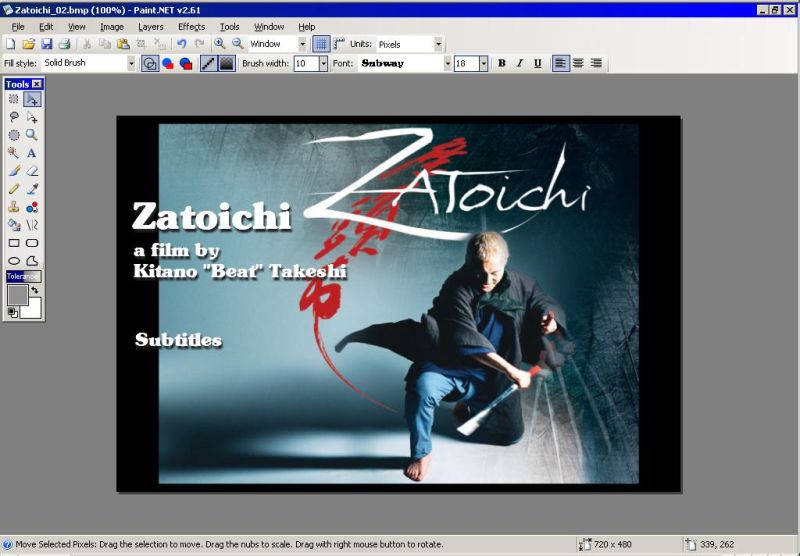Undo the last action
This screenshot has height=556, width=800.
[182, 44]
